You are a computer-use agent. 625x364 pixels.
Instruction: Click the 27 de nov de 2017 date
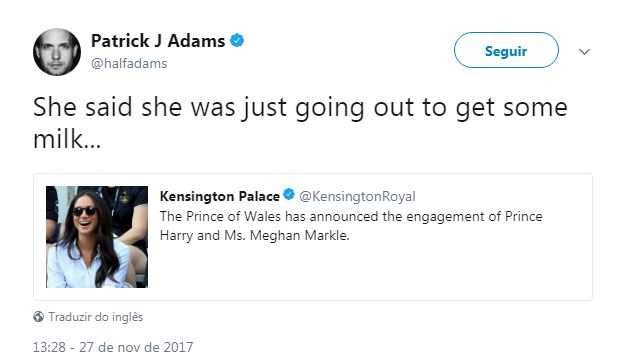tap(136, 347)
